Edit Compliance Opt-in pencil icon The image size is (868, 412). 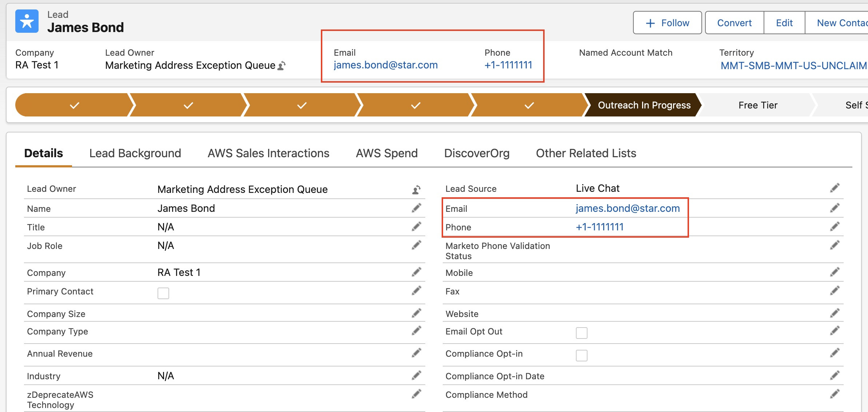click(x=835, y=353)
